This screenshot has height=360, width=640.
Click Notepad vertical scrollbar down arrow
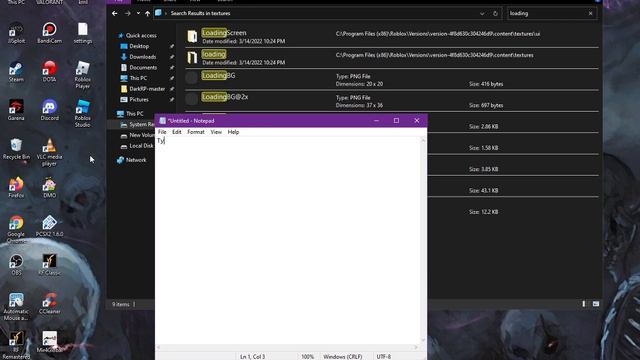coord(423,340)
